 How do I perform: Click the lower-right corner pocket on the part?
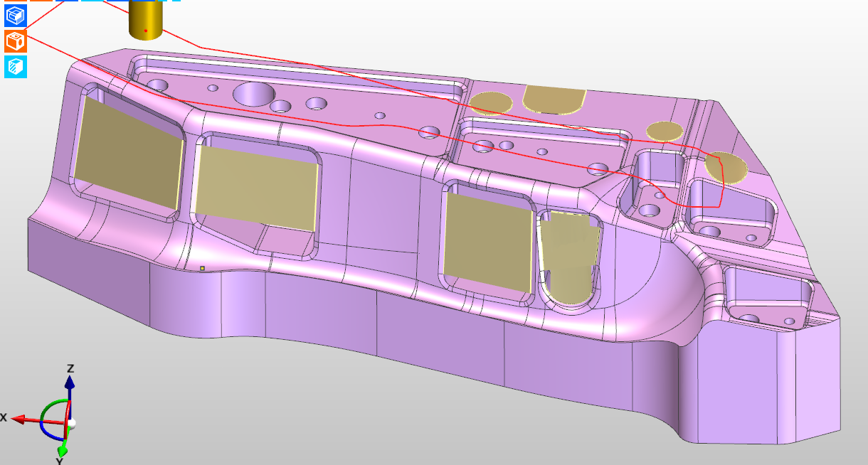tap(768, 295)
